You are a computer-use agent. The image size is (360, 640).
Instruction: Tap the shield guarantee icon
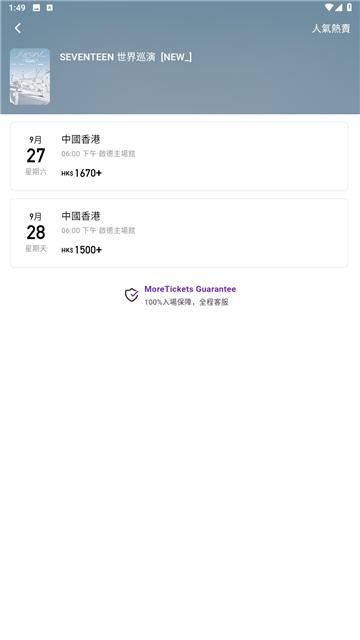tap(131, 295)
